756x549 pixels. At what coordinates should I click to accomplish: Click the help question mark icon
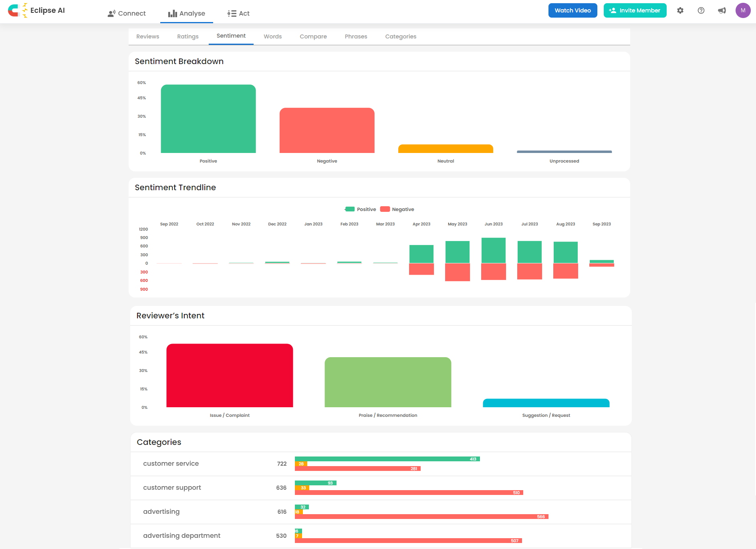[x=701, y=10]
